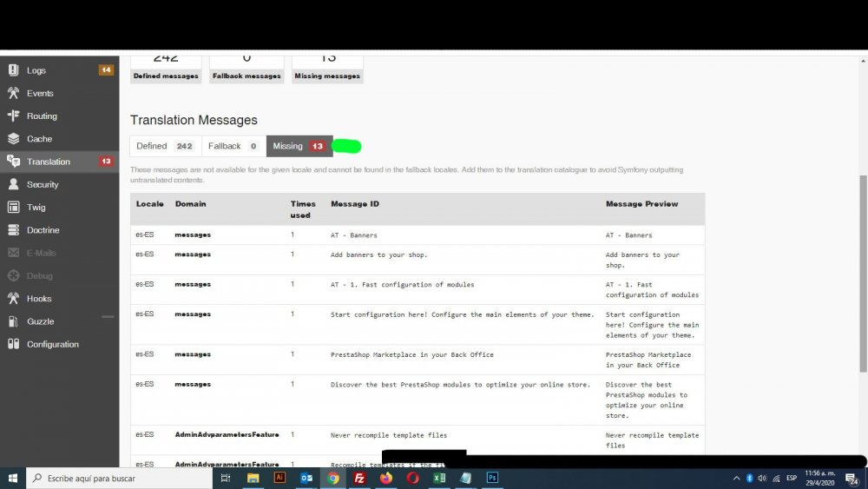This screenshot has height=489, width=868.
Task: Click the page vertical scrollbar thumb
Action: 863,274
